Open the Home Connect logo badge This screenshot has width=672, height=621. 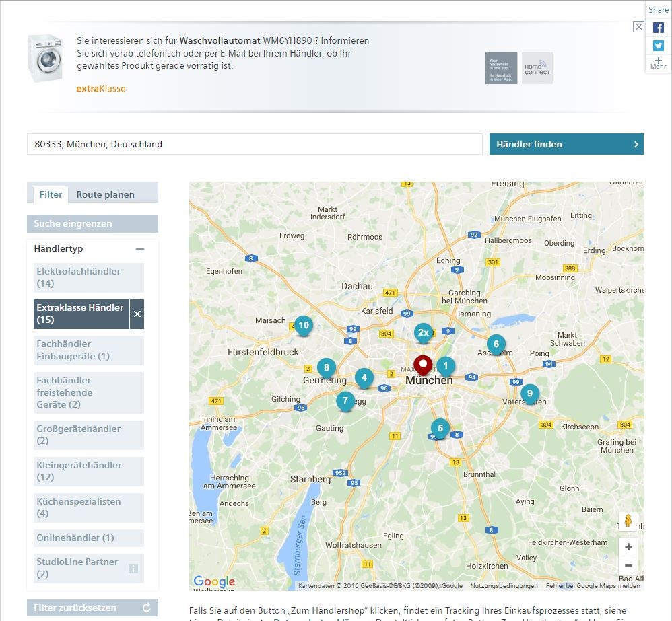point(537,69)
